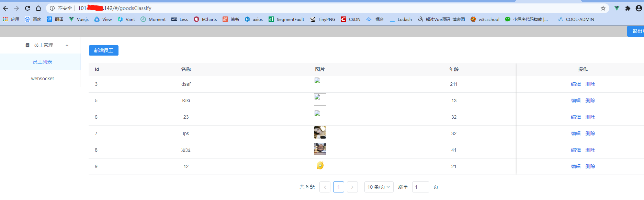Delete employee id 9 with 删除
Image resolution: width=644 pixels, height=200 pixels.
pyautogui.click(x=590, y=166)
